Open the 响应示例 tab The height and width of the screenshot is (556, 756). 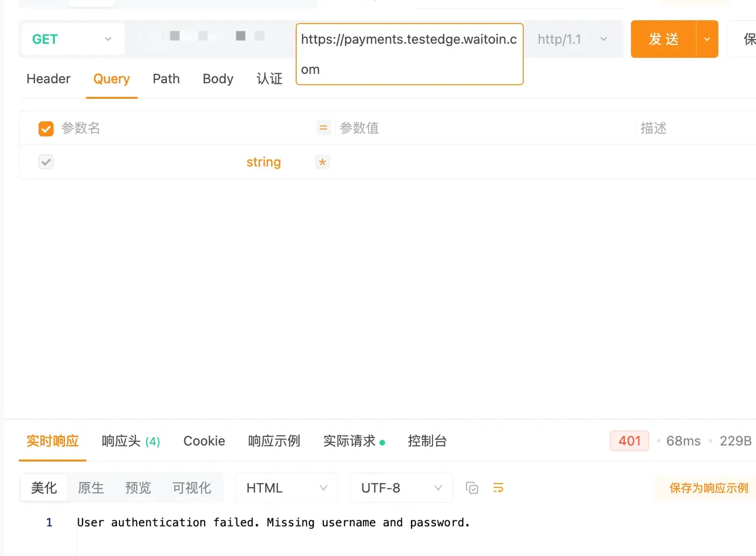click(x=274, y=441)
